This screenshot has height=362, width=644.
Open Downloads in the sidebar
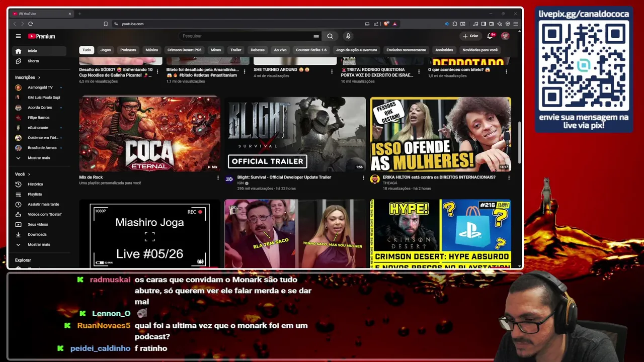39,234
